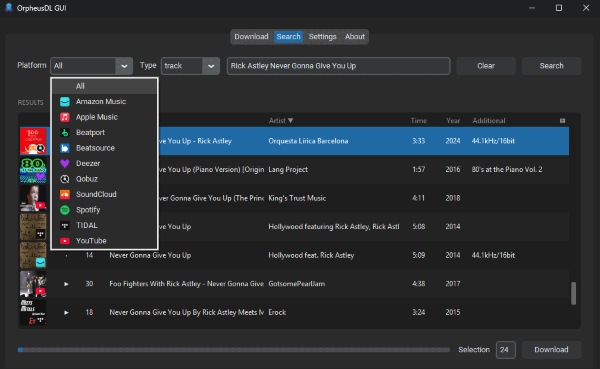This screenshot has height=369, width=600.
Task: Open the Platform dropdown arrow
Action: point(124,66)
